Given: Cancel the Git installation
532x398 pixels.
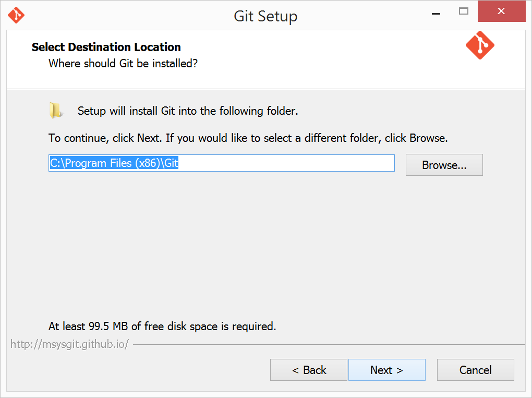Looking at the screenshot, I should point(475,370).
